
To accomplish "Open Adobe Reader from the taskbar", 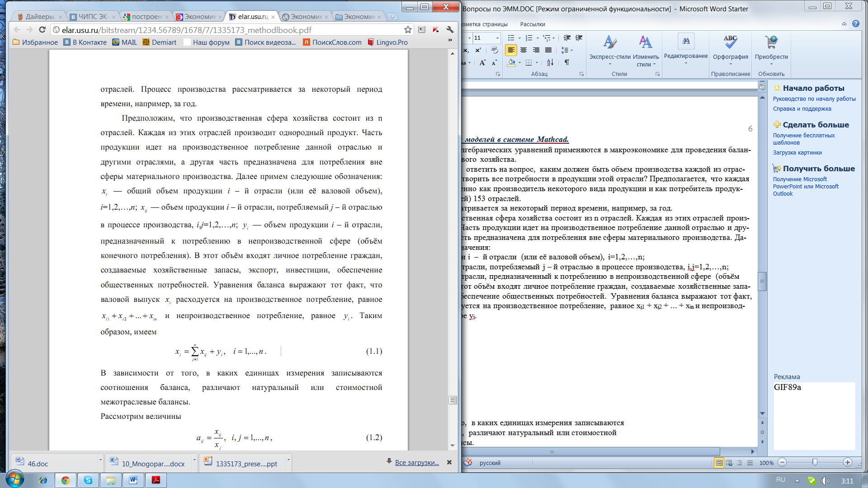I will [x=156, y=480].
